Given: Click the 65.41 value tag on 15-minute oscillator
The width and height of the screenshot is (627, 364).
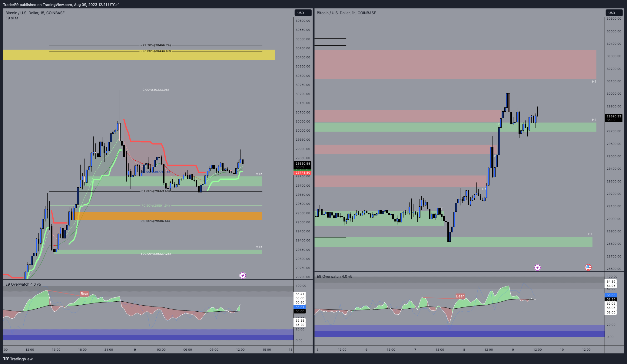Looking at the screenshot, I should click(300, 294).
